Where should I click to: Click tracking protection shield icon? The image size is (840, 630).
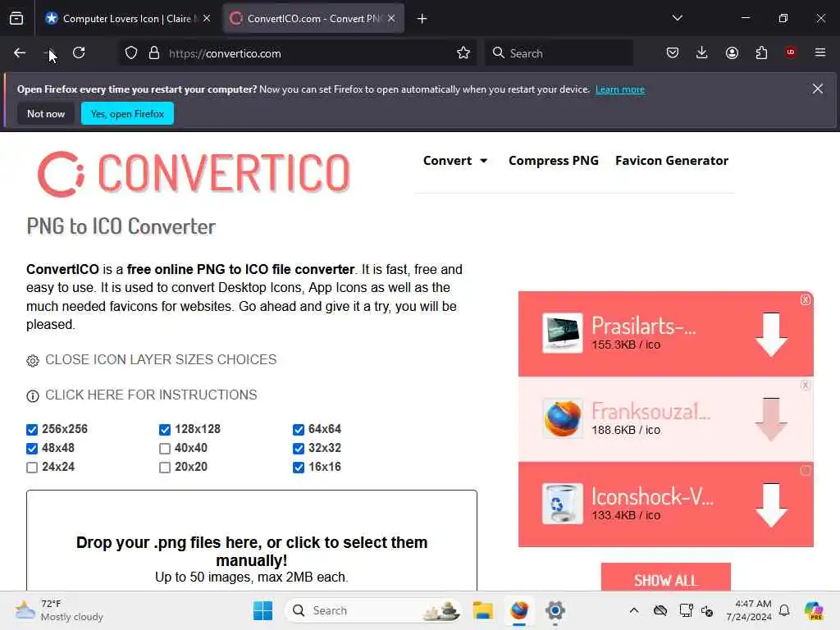131,53
